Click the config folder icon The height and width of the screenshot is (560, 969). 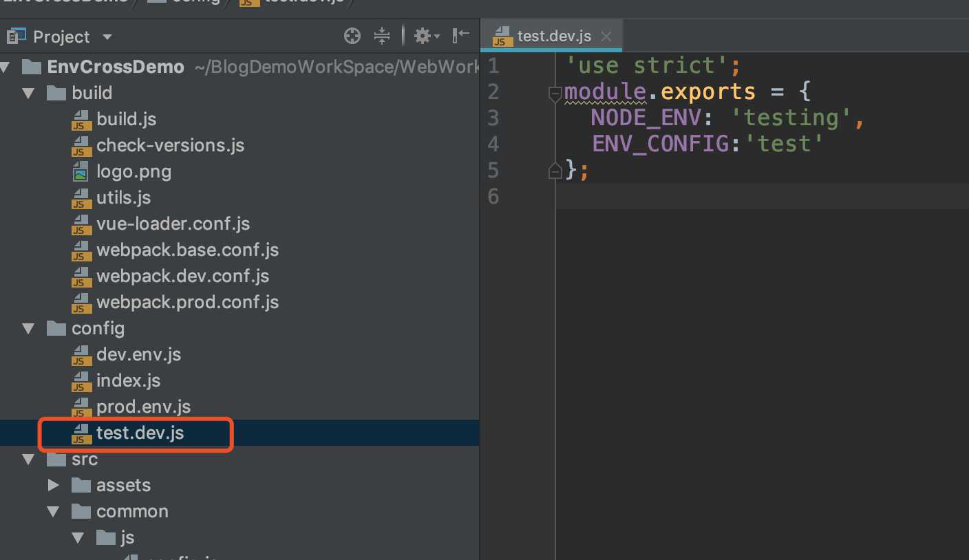coord(56,328)
